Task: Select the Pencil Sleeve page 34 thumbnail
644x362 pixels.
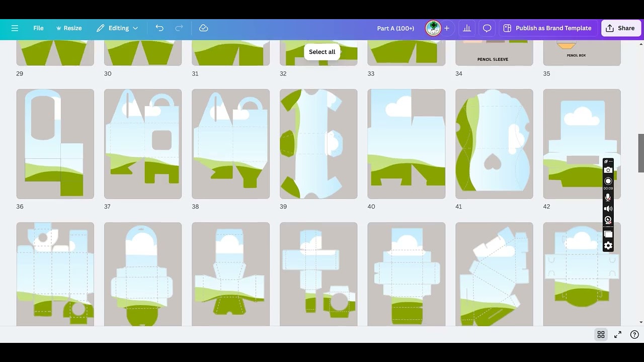Action: pos(494,53)
